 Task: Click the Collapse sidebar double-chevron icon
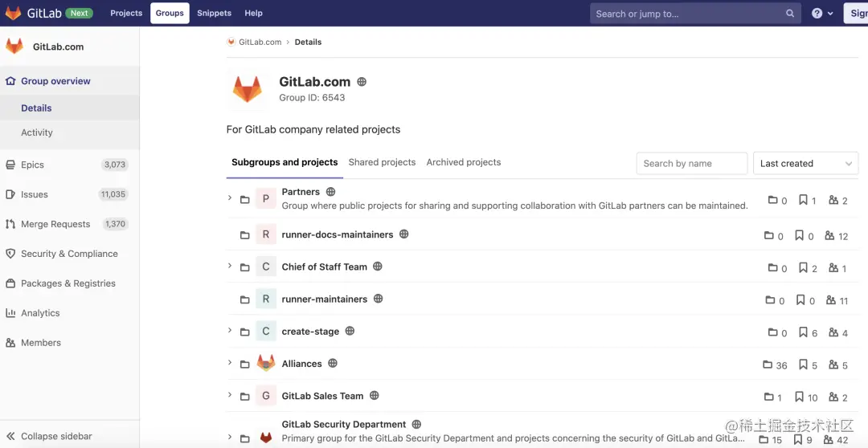tap(10, 437)
